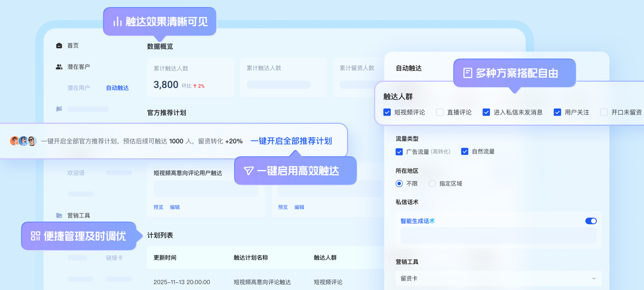Click the people icon beside 潜在客户

59,67
